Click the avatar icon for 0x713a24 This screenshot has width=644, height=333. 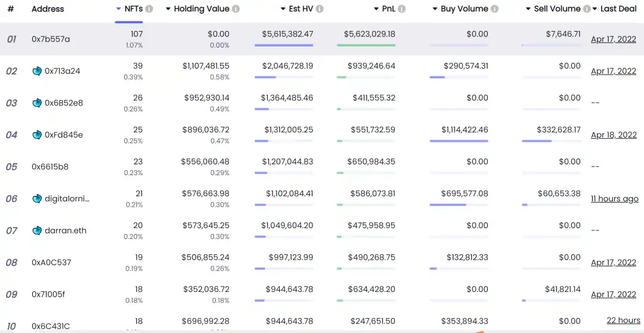tap(37, 71)
